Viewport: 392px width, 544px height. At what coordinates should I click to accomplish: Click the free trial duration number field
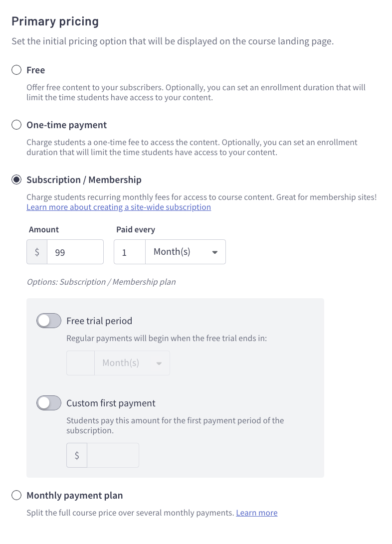pyautogui.click(x=80, y=363)
